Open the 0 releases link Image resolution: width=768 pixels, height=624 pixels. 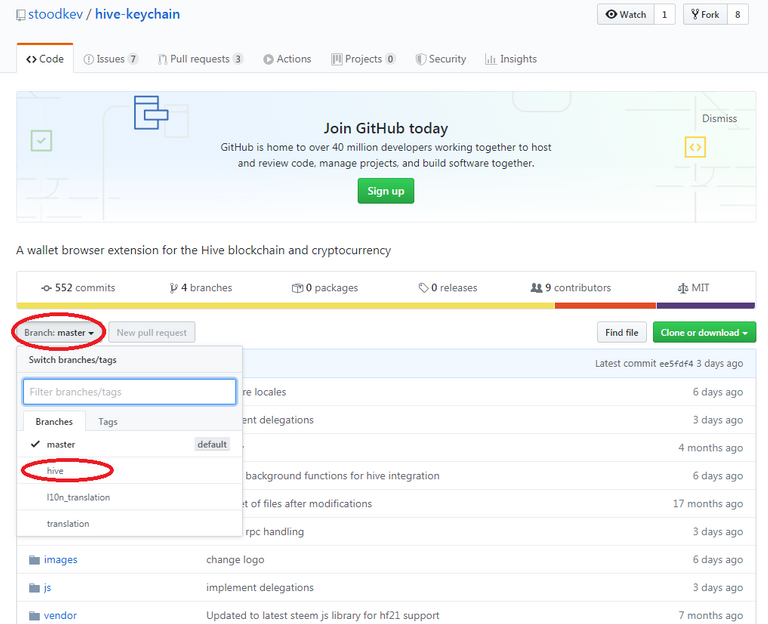(x=448, y=288)
